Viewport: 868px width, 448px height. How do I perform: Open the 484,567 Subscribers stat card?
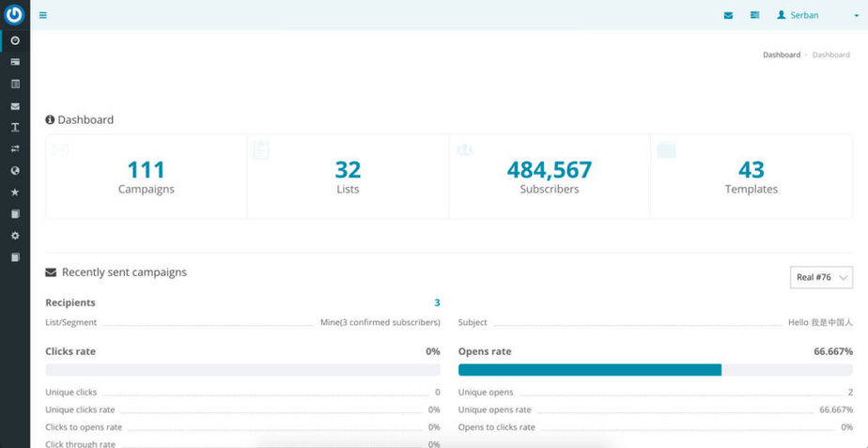coord(550,177)
